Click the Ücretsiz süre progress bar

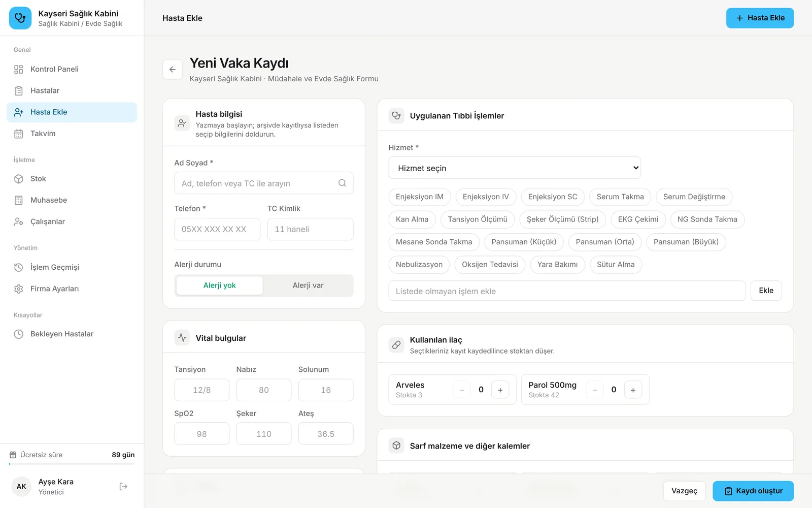[72, 464]
